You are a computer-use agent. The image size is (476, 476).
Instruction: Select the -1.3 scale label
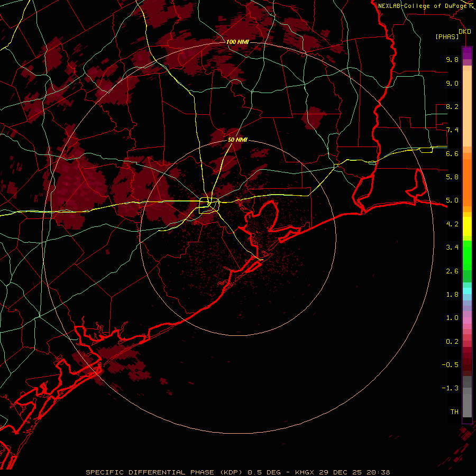[x=450, y=388]
